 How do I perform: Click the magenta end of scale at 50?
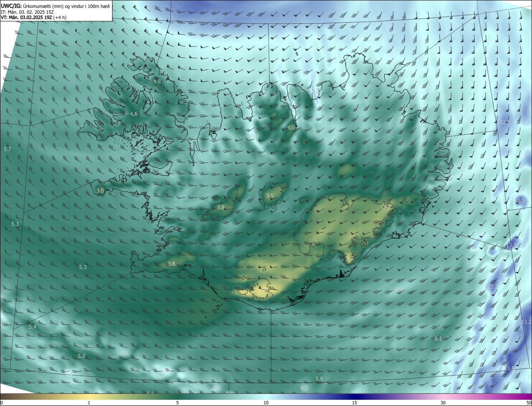[529, 396]
